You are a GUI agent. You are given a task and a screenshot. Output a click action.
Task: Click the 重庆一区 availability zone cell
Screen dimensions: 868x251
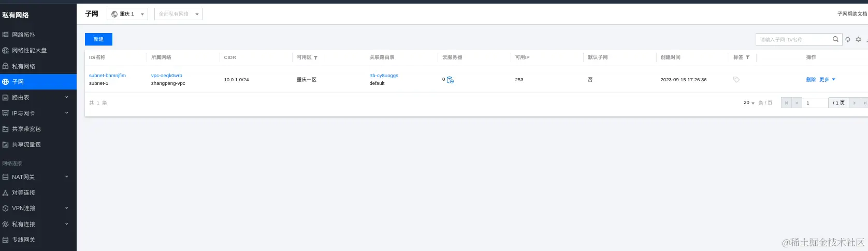tap(307, 80)
